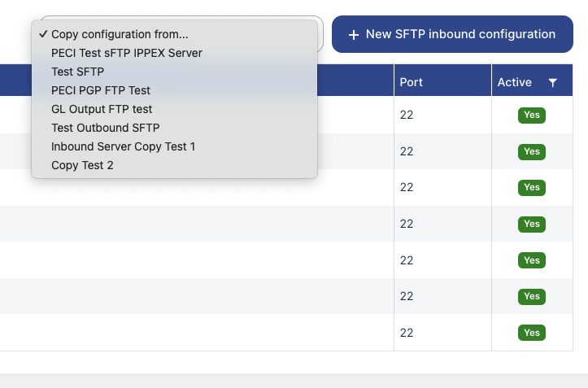
Task: Select 'Copy Test 2' configuration
Action: click(x=82, y=165)
